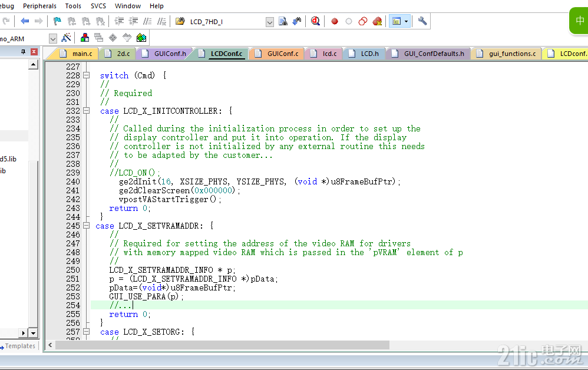
Task: Navigate forwards with the right arrow
Action: [38, 21]
